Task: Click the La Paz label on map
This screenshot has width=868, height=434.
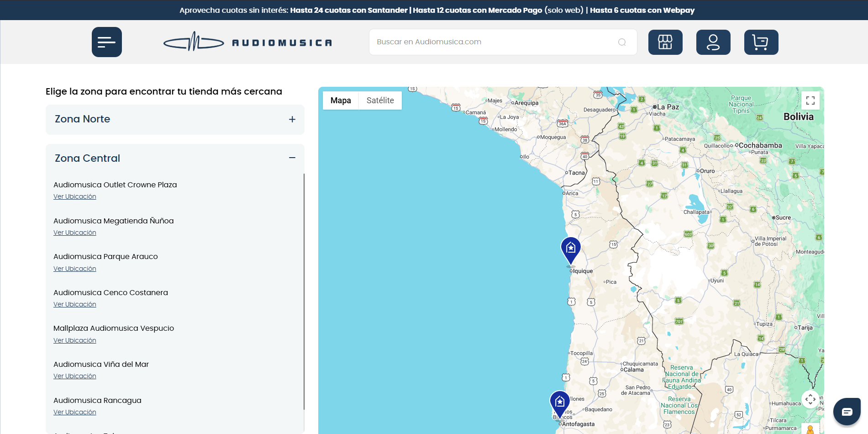Action: coord(668,107)
